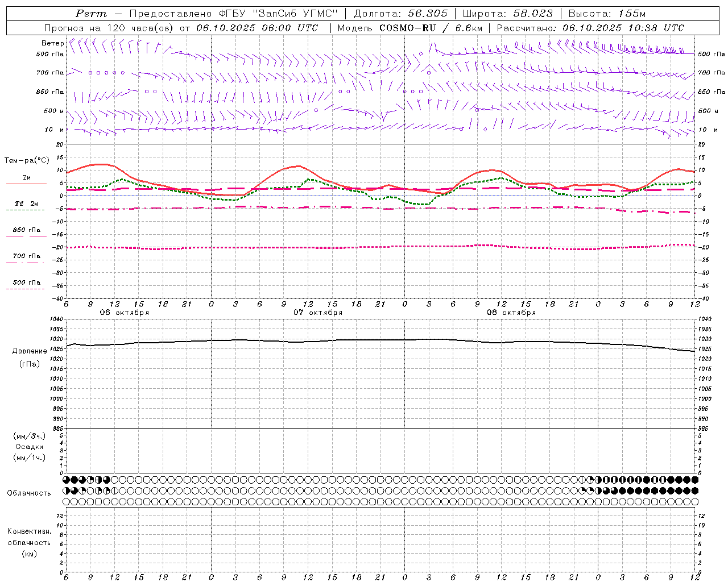Click the "Давление" pressure label

pyautogui.click(x=30, y=351)
